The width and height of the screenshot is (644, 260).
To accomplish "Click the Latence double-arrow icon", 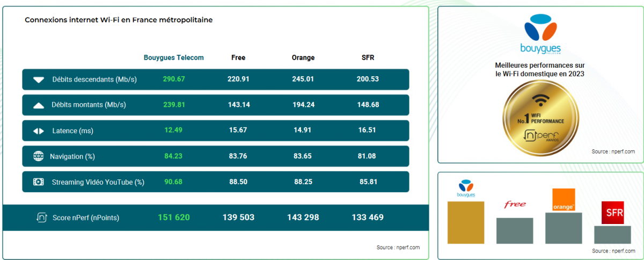I will point(39,131).
